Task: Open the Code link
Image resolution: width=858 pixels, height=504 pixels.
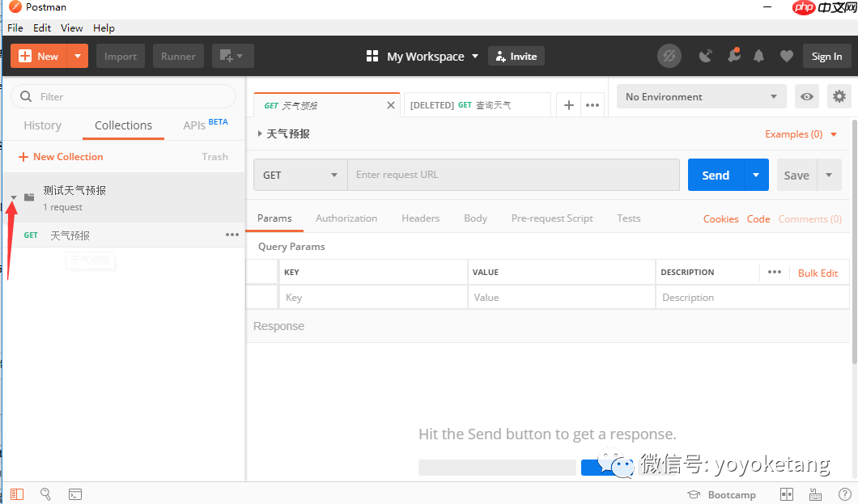Action: [x=758, y=219]
